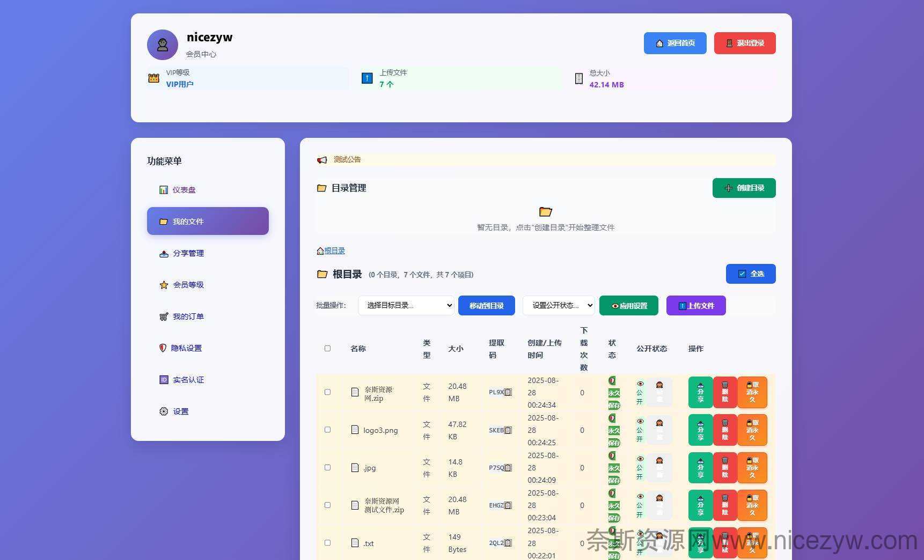Viewport: 924px width, 560px height.
Task: Select the 奈斯资源网测试文件.zip checkbox
Action: pyautogui.click(x=327, y=505)
